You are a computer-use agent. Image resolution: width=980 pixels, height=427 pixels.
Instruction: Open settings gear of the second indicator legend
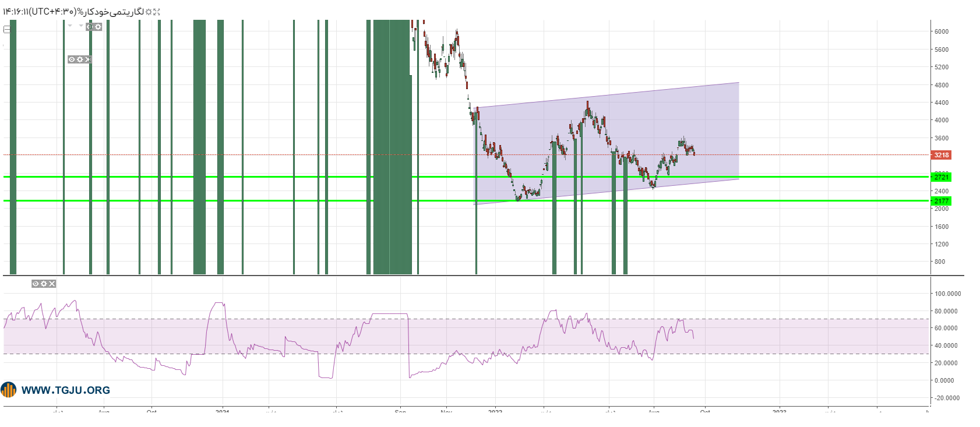[x=80, y=59]
